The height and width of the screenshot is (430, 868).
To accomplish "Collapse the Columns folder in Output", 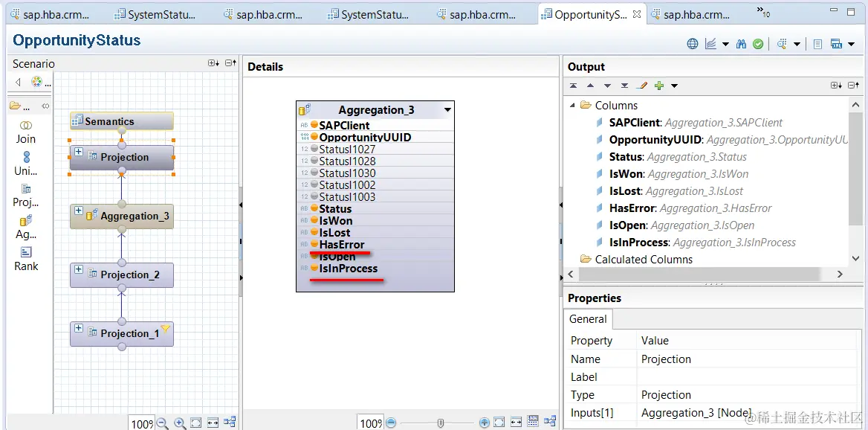I will 572,106.
